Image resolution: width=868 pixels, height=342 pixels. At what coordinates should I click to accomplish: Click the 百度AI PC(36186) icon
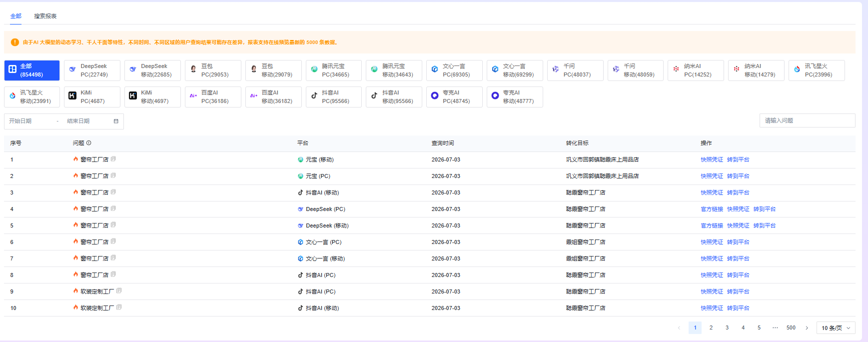tap(193, 95)
